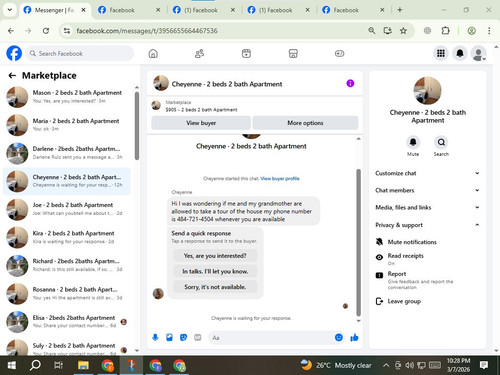Viewport: 500px width, 375px height.
Task: Open Windows Start menu
Action: (x=12, y=365)
